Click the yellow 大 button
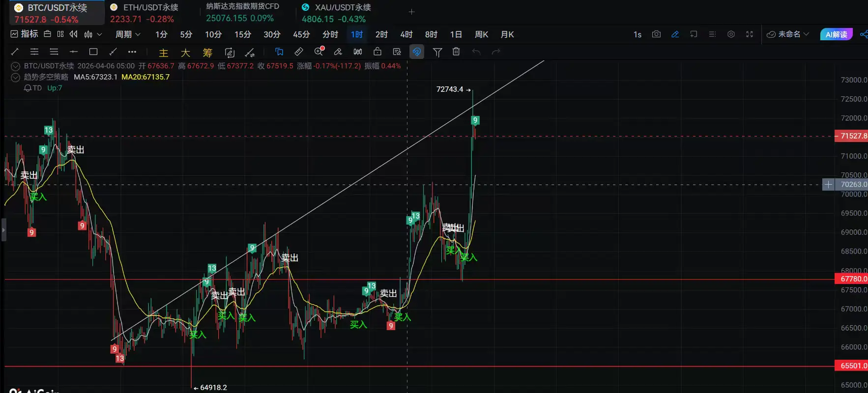 coord(185,53)
